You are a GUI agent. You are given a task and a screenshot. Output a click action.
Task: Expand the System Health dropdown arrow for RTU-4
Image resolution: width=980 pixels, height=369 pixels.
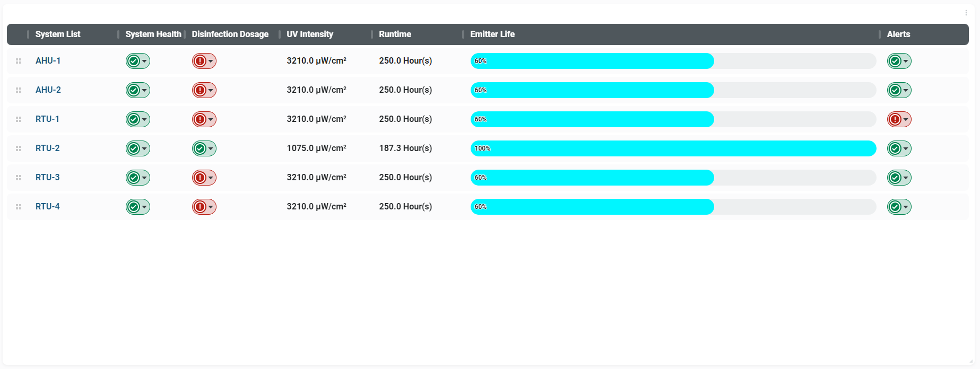[x=144, y=207]
